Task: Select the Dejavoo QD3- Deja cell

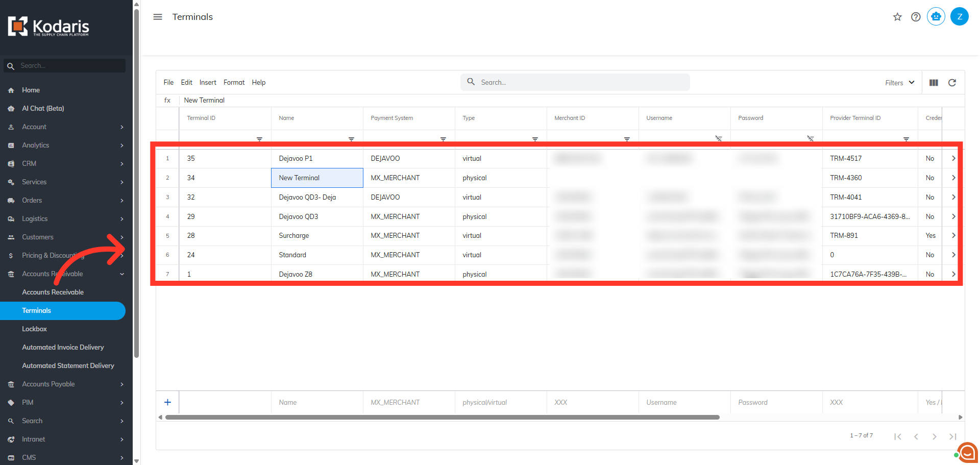Action: (317, 197)
